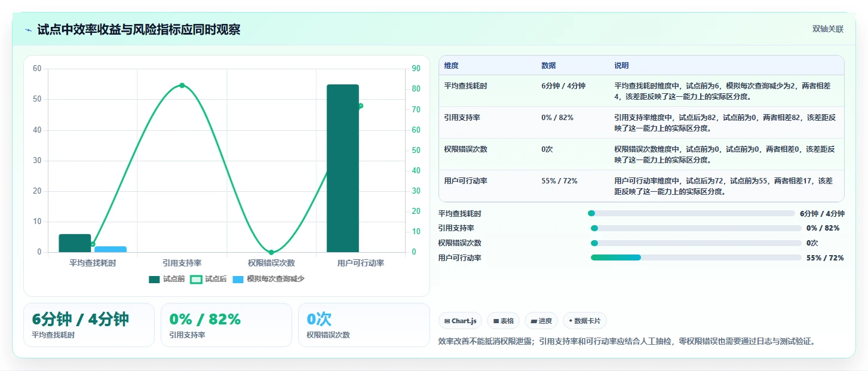This screenshot has height=371, width=868.
Task: Open the 0次 data card
Action: coord(364,325)
